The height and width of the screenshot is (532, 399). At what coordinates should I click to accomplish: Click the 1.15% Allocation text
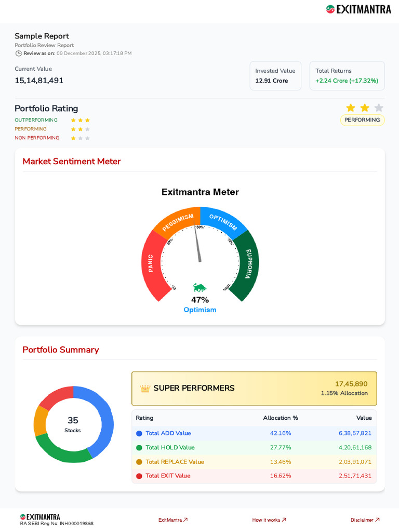pos(344,393)
